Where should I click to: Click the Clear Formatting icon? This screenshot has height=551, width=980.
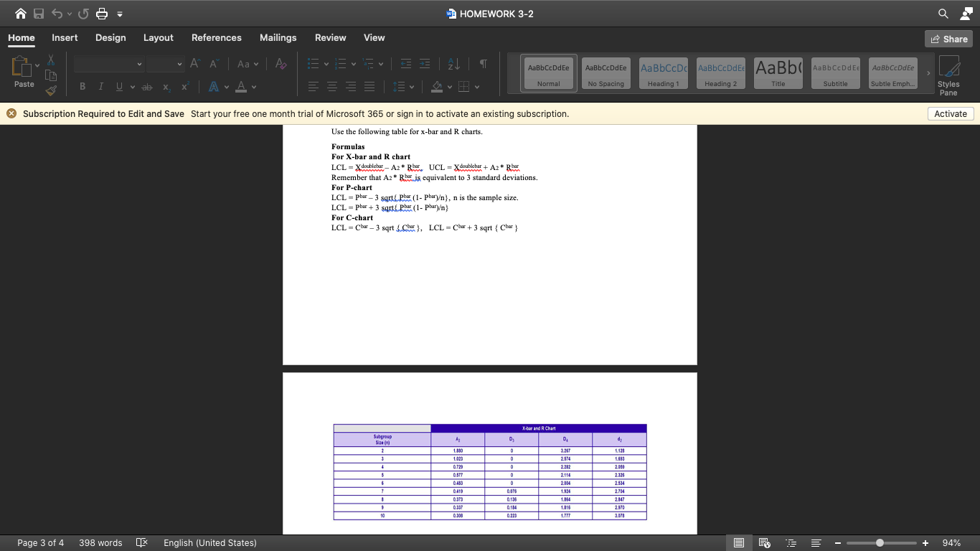click(280, 65)
